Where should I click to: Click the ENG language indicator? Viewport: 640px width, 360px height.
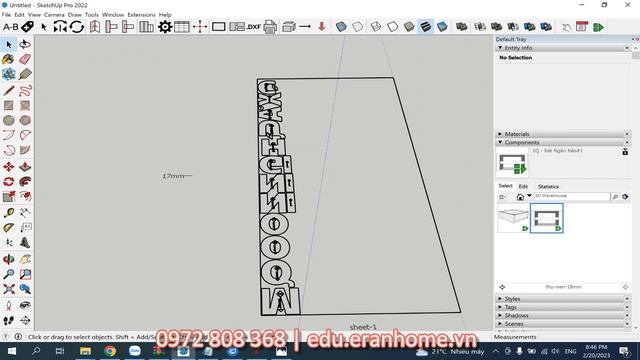tap(570, 351)
